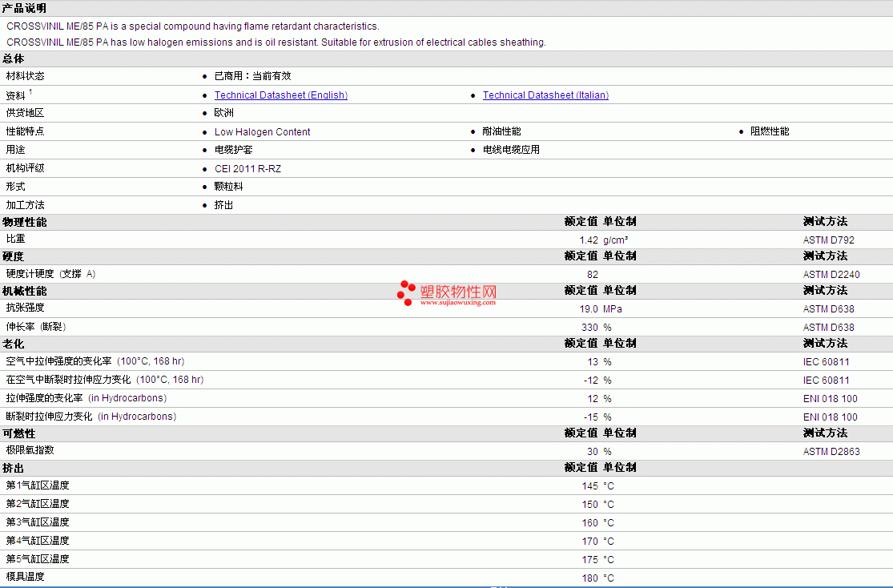Click the 产品说明 section header
Screen dimensions: 893x588
(x=25, y=8)
